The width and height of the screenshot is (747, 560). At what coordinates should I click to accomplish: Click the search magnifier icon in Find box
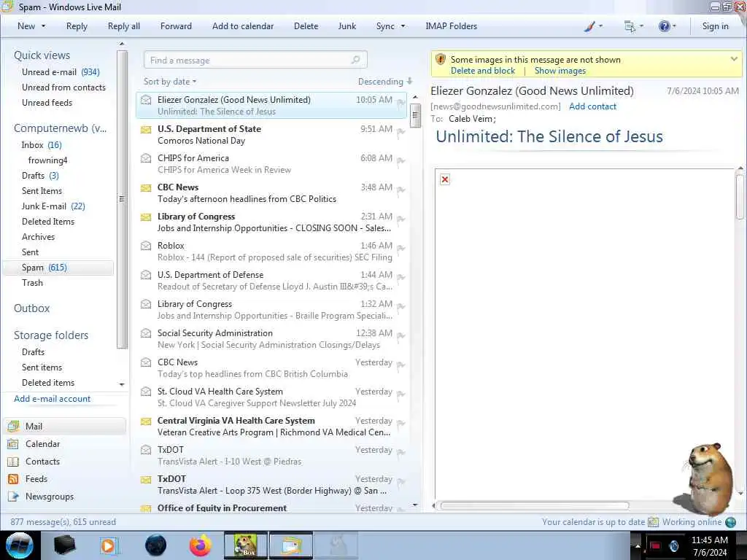(x=355, y=60)
